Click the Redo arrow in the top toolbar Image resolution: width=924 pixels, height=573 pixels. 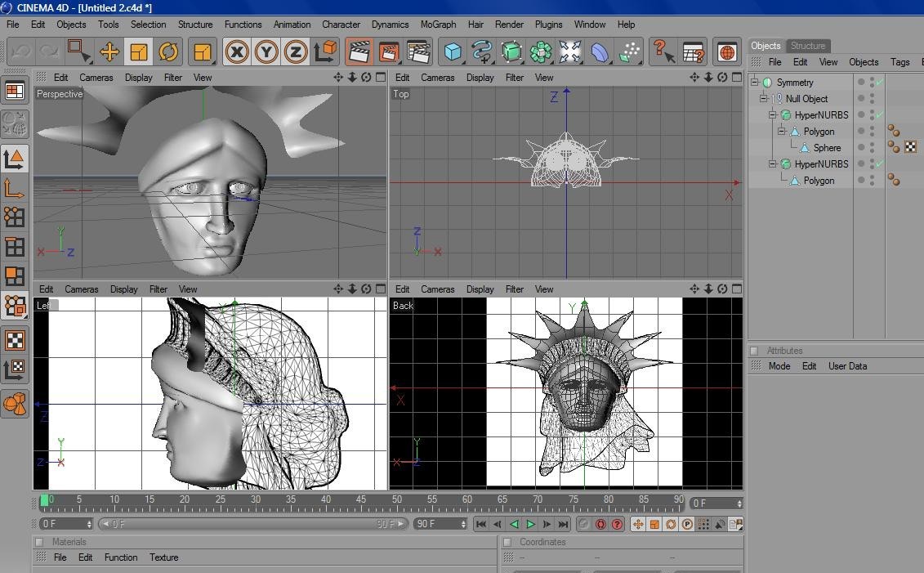(48, 51)
